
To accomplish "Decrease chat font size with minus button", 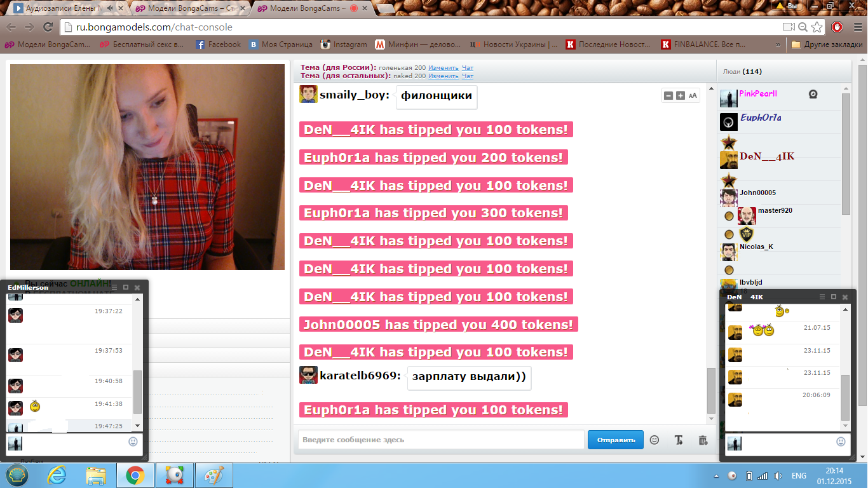I will click(x=668, y=96).
